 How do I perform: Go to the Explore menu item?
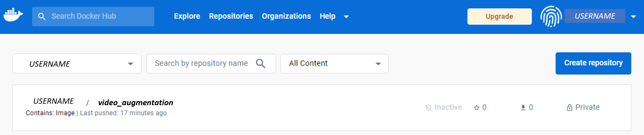(187, 16)
